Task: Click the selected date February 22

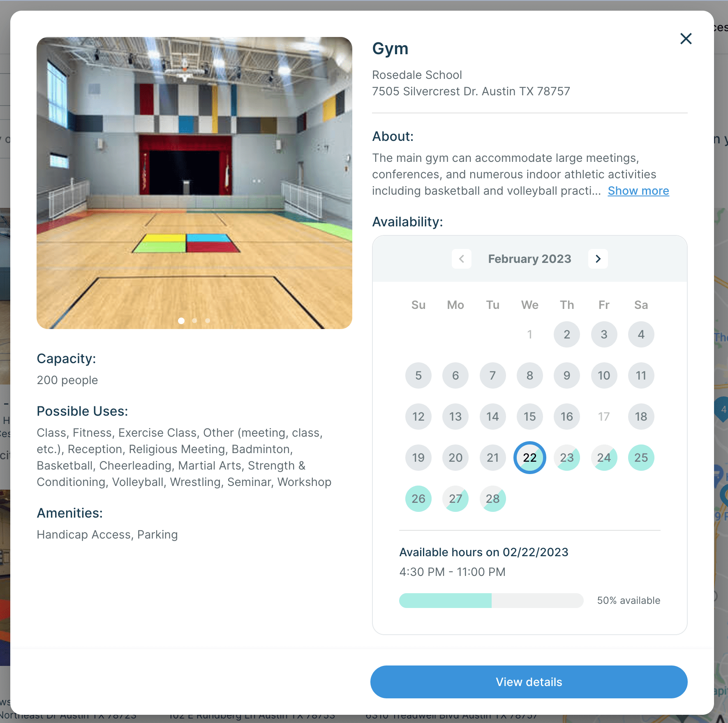Action: pos(530,458)
